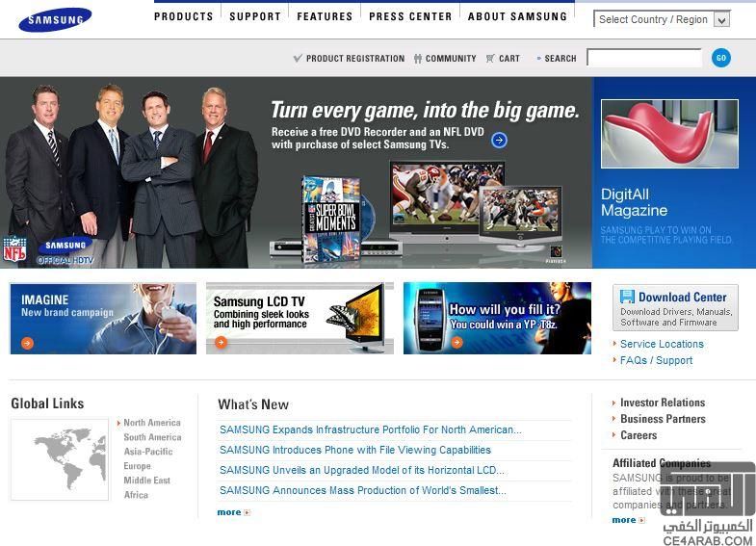The height and width of the screenshot is (546, 756).
Task: Click the shopping cart icon
Action: point(490,59)
